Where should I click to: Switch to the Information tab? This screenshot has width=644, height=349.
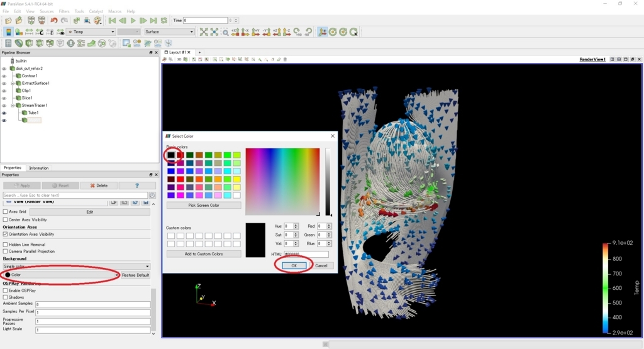[x=38, y=168]
